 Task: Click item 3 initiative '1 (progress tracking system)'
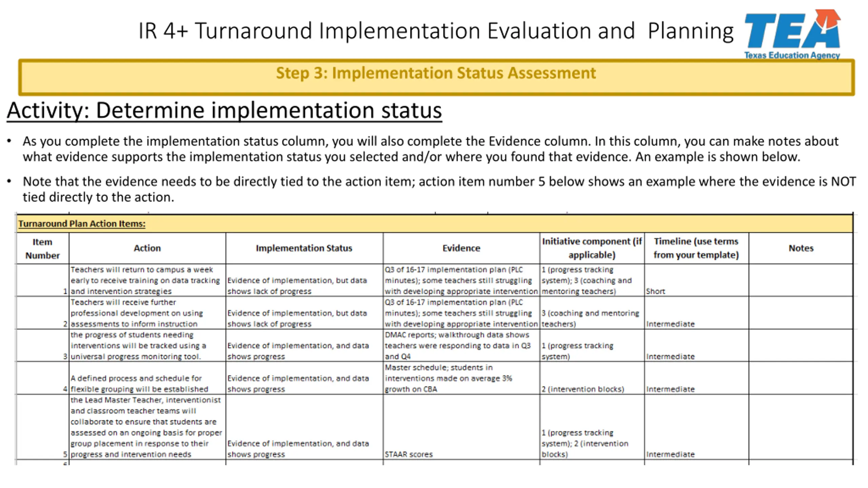(592, 345)
